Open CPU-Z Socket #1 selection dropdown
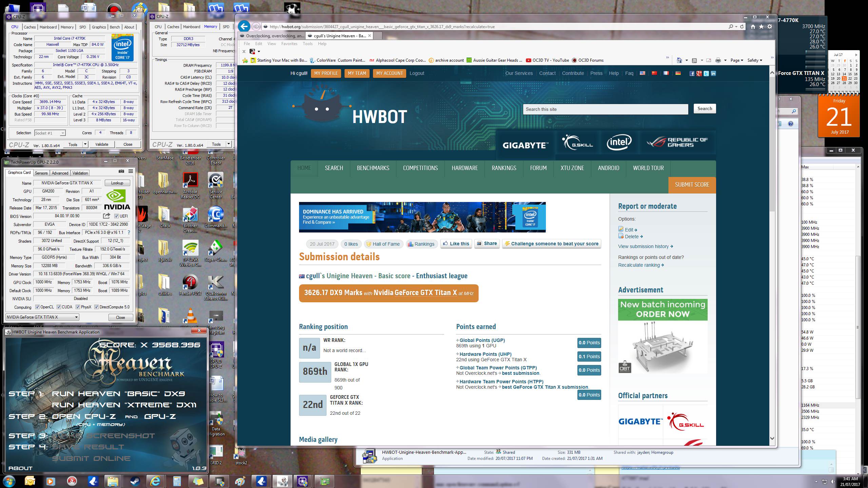The height and width of the screenshot is (488, 868). point(50,133)
